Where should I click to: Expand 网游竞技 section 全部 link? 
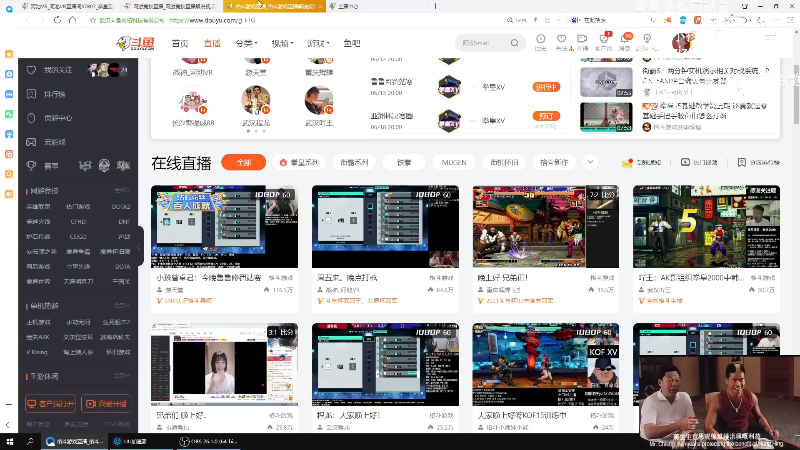click(121, 190)
